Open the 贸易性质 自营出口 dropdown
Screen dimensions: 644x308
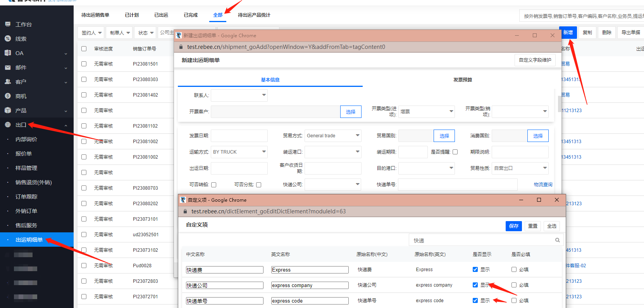click(x=520, y=168)
